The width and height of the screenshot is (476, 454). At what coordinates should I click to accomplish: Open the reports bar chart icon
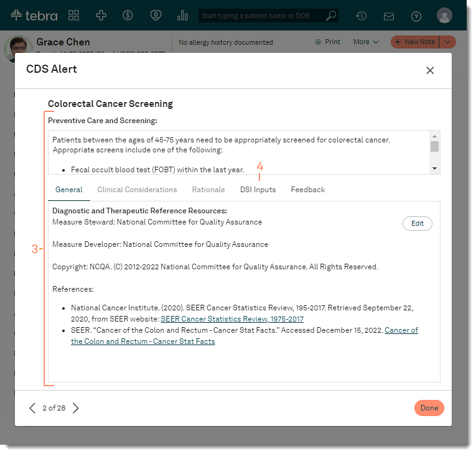[182, 15]
